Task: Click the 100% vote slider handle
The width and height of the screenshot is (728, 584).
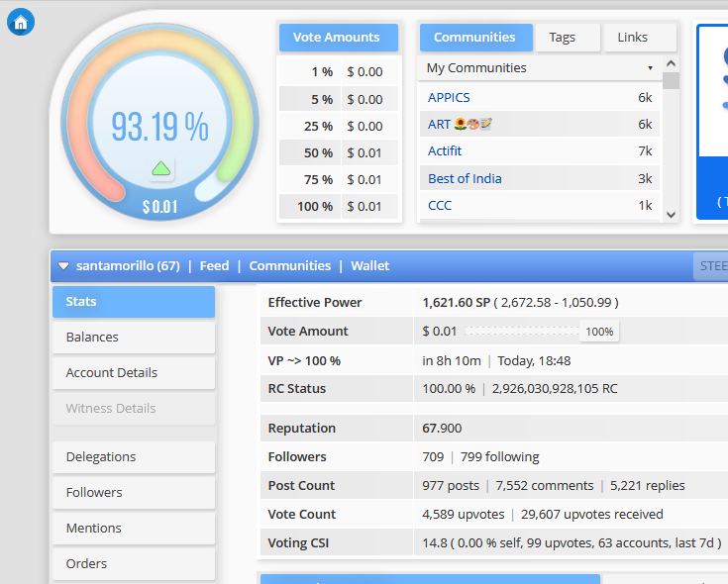Action: click(x=599, y=332)
